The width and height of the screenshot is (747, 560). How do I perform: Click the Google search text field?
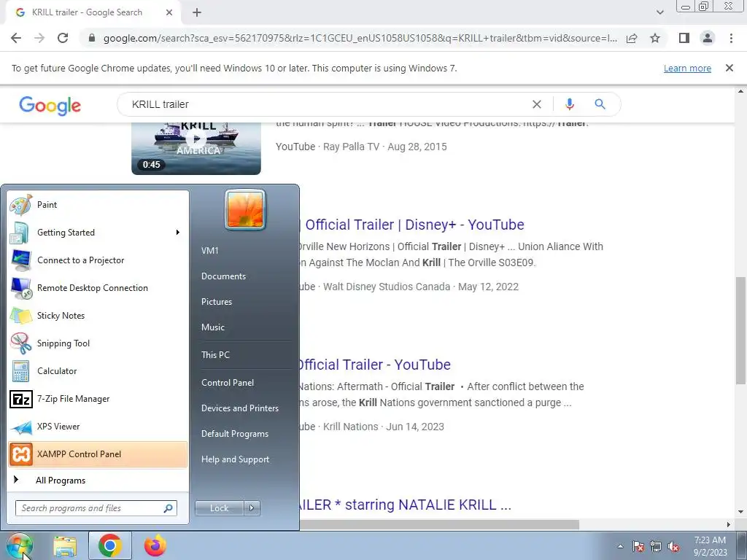(329, 104)
